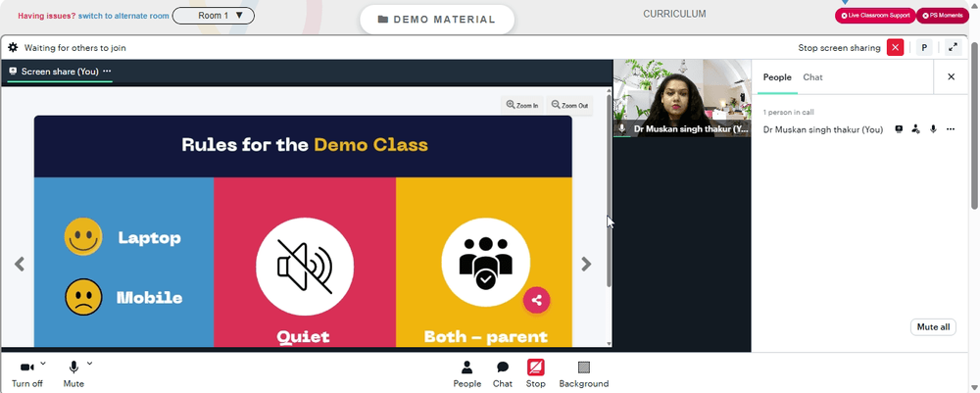This screenshot has height=393, width=980.
Task: Zoom out of the slide
Action: pos(569,105)
